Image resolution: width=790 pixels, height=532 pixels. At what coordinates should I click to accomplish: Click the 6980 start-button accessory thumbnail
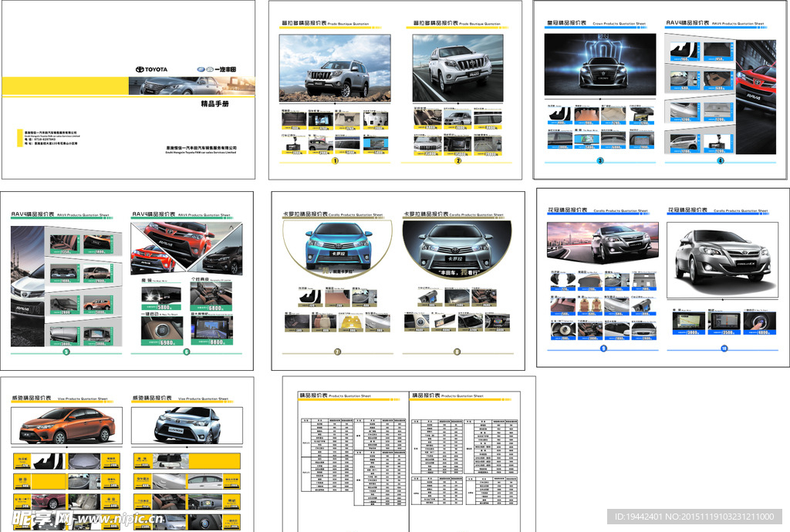pyautogui.click(x=161, y=331)
